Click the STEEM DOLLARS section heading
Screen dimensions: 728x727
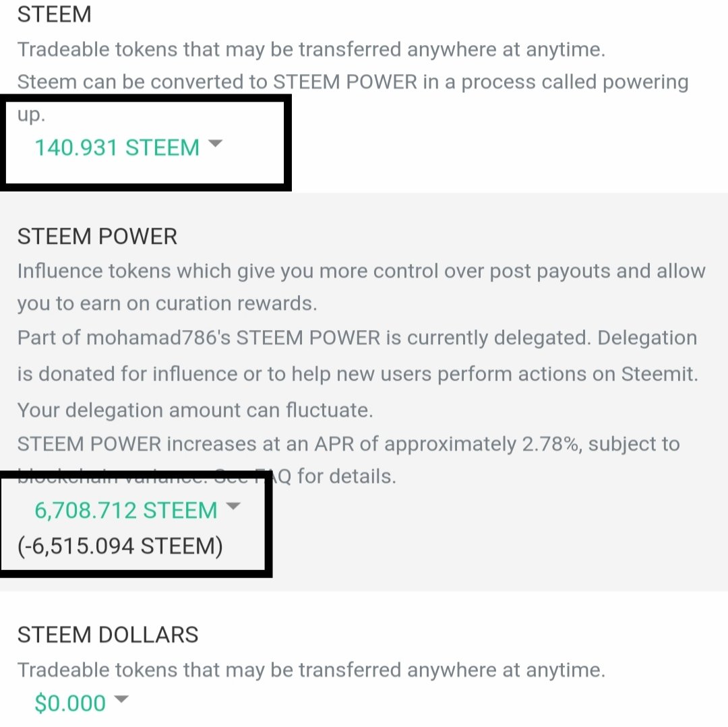click(x=108, y=635)
